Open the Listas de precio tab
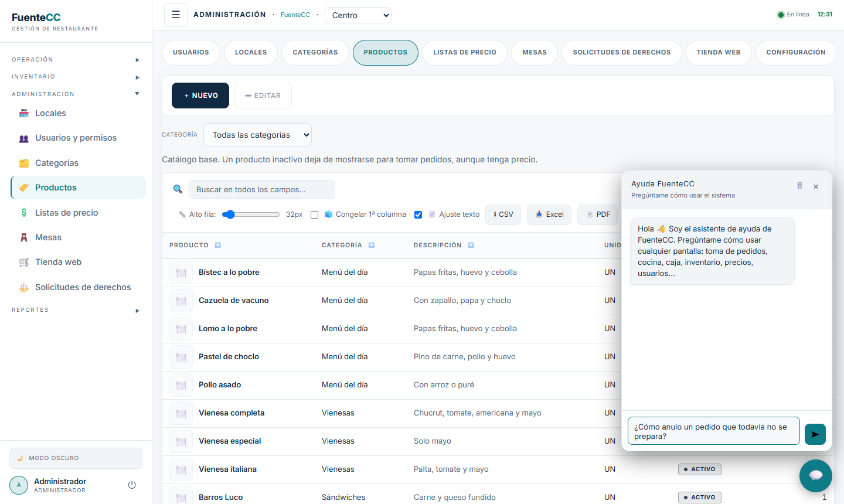844x504 pixels. click(465, 52)
